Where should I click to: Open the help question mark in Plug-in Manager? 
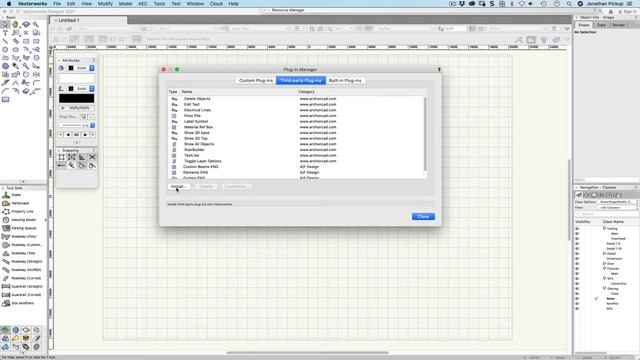[x=439, y=69]
